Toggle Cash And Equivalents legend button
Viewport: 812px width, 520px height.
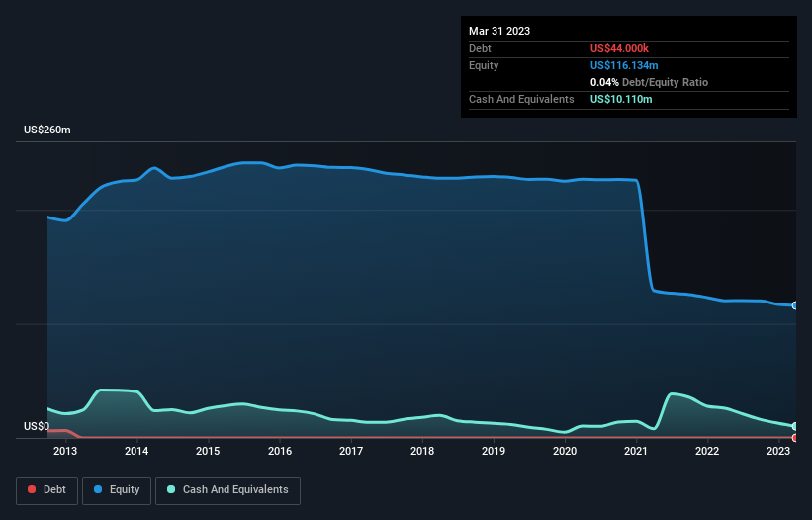227,490
